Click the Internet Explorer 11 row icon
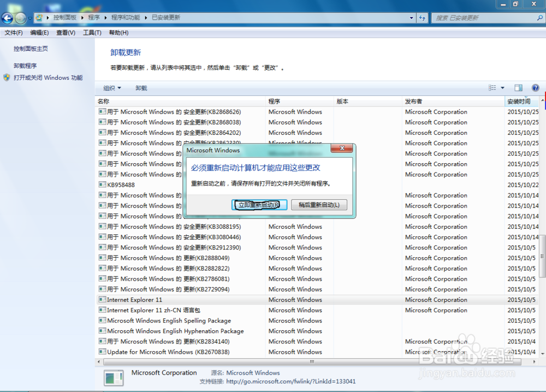The width and height of the screenshot is (546, 392). [102, 300]
